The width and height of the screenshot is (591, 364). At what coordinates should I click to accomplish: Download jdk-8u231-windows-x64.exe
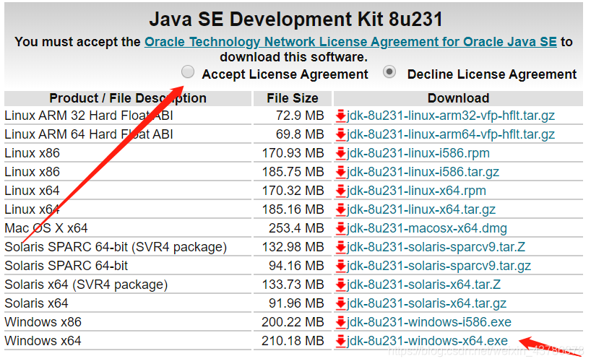click(427, 341)
